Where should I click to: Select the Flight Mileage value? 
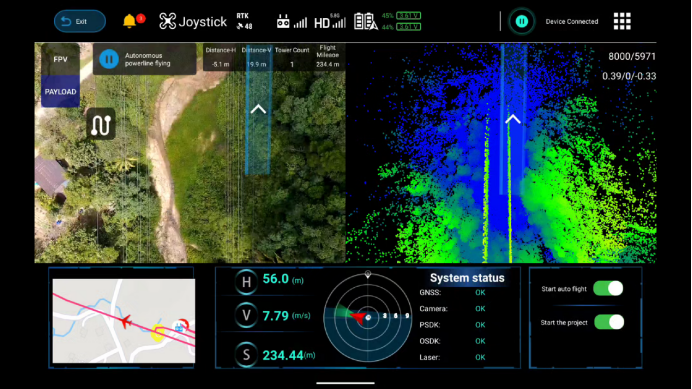pyautogui.click(x=327, y=64)
